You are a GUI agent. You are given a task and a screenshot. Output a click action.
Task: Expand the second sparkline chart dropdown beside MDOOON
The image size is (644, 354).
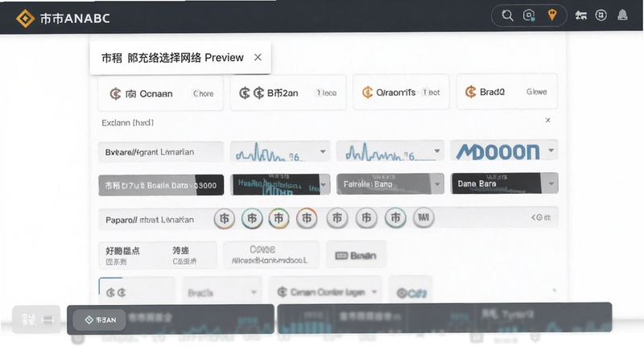tap(437, 151)
